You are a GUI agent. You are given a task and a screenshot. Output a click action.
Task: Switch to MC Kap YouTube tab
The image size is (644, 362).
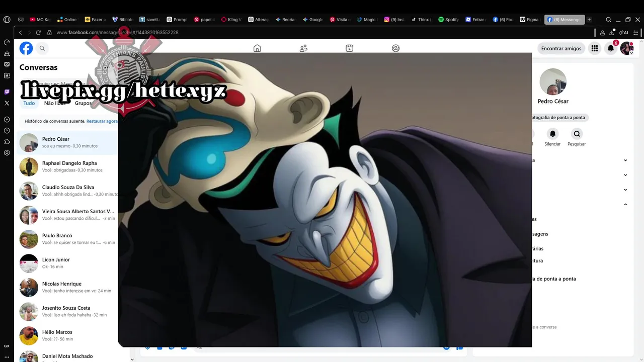40,20
